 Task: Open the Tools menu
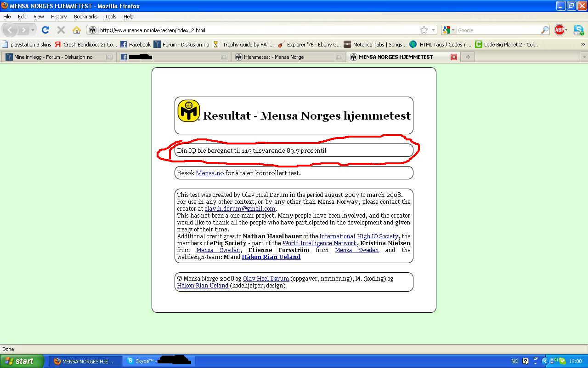111,17
